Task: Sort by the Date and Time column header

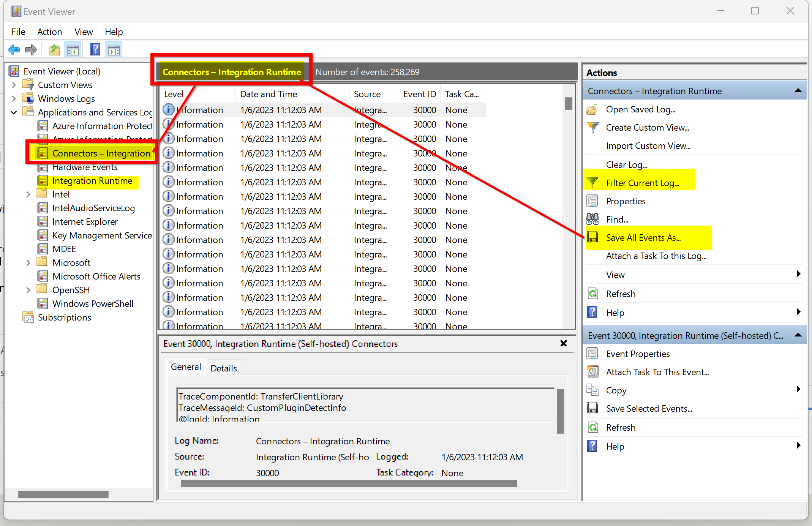Action: pyautogui.click(x=292, y=94)
